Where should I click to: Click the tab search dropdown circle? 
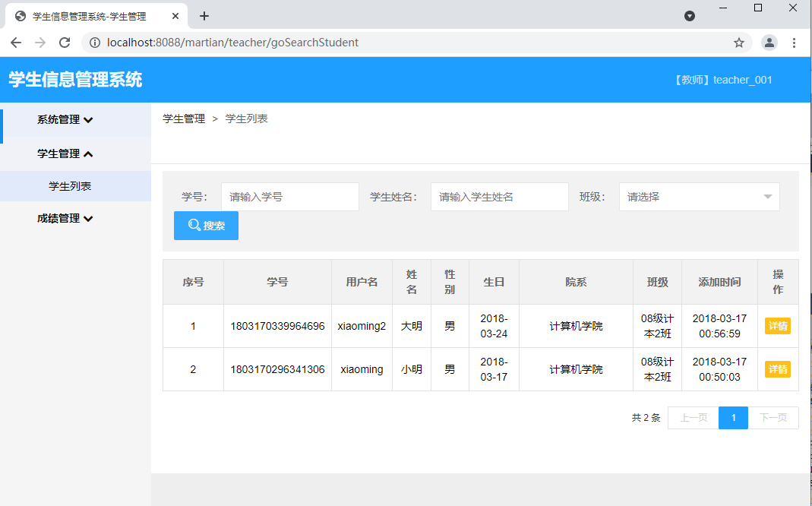pyautogui.click(x=689, y=16)
